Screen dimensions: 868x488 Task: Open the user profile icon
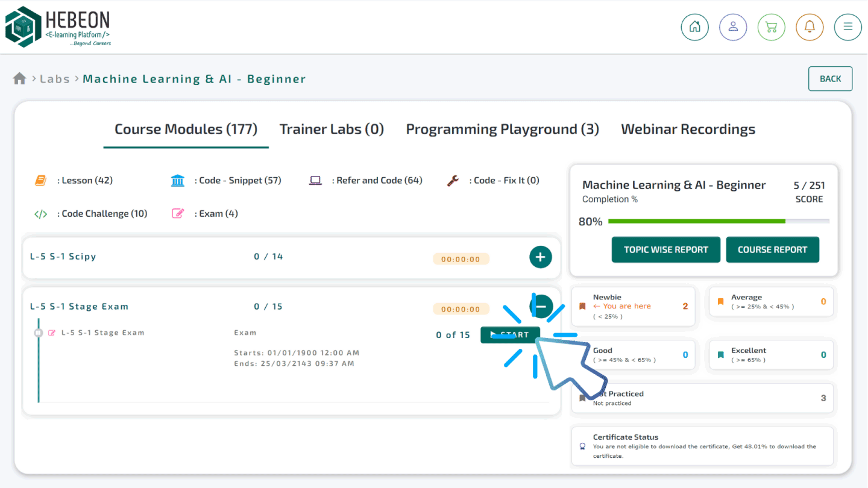click(733, 27)
